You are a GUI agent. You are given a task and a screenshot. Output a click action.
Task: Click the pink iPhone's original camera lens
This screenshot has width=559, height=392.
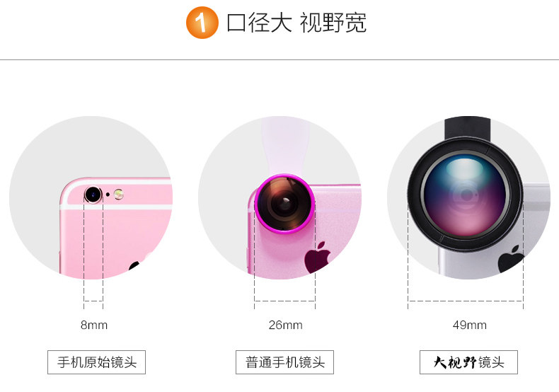pos(93,195)
